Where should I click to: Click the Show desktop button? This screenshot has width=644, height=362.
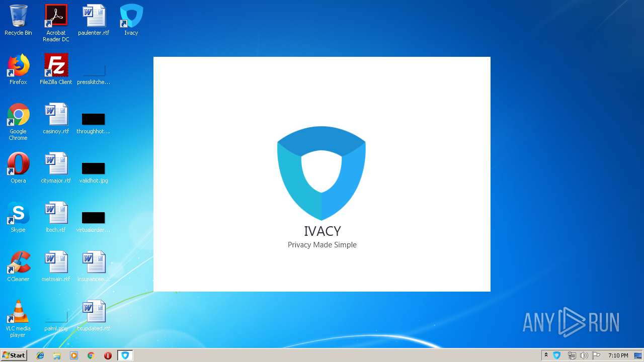638,355
